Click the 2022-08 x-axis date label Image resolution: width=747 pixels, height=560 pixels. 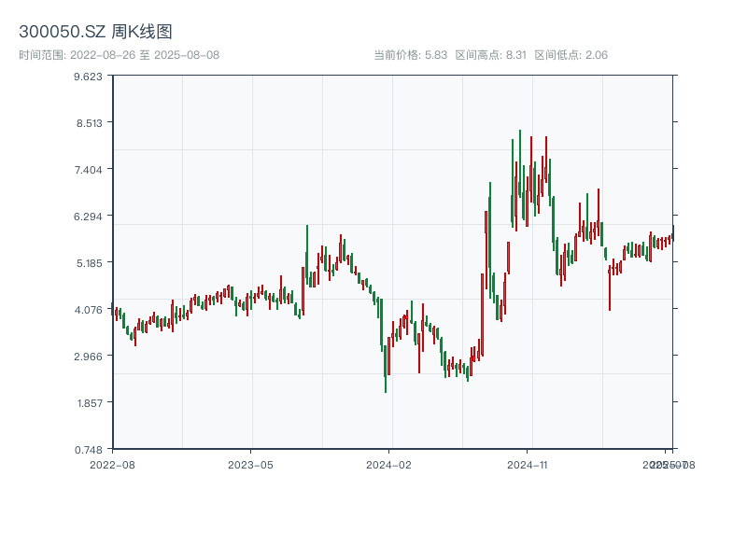tap(112, 464)
